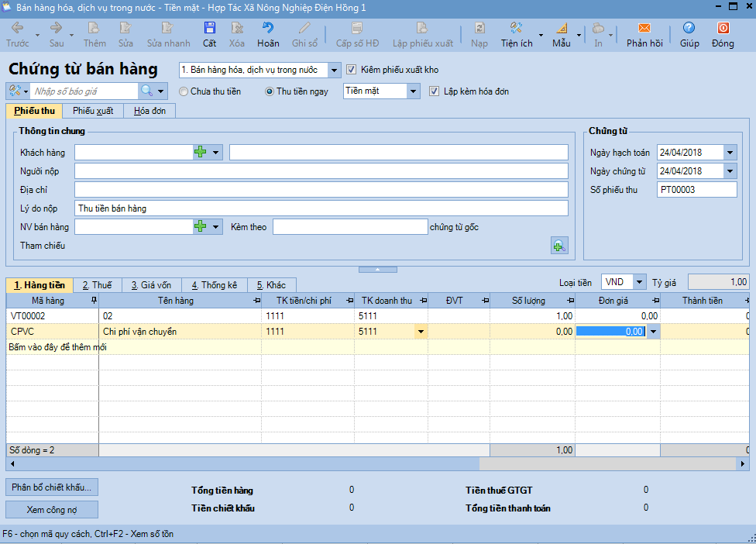This screenshot has height=544, width=756.
Task: Open the Ngày hạch toán date dropdown
Action: (x=730, y=153)
